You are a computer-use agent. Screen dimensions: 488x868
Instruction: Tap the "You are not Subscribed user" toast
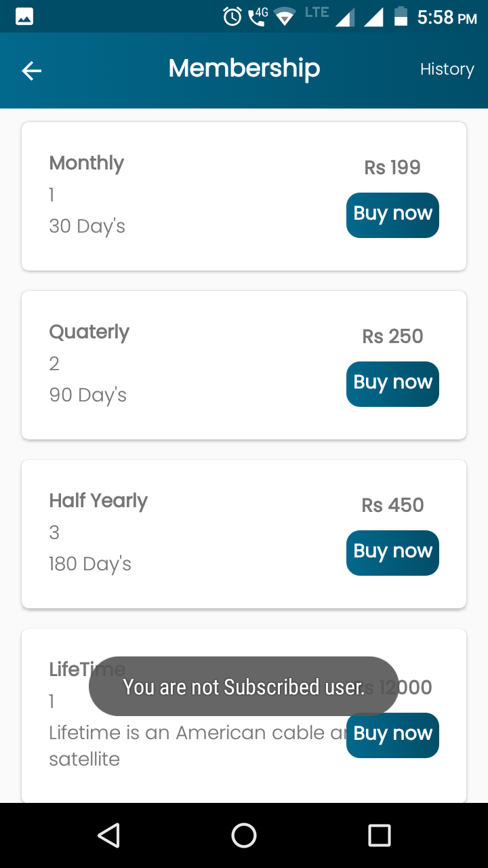coord(243,686)
